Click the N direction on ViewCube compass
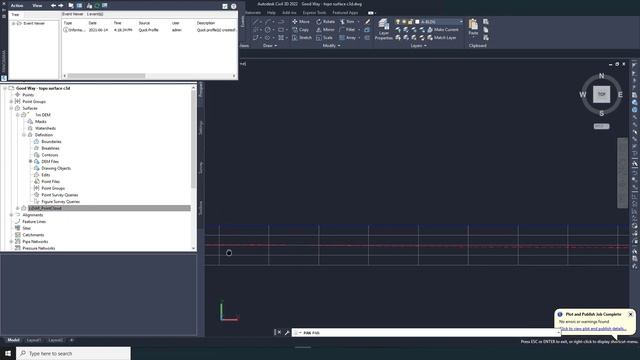This screenshot has height=360, width=640. (601, 76)
